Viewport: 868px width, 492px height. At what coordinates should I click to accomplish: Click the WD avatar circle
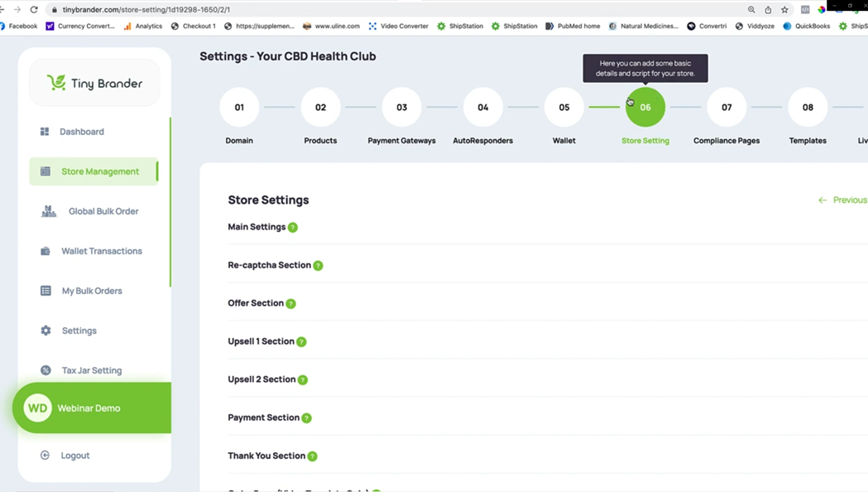pyautogui.click(x=37, y=408)
